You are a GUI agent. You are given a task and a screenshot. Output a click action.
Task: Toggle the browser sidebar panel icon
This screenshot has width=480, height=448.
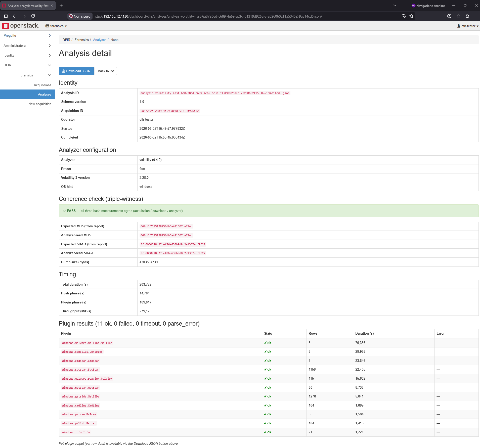[6, 16]
